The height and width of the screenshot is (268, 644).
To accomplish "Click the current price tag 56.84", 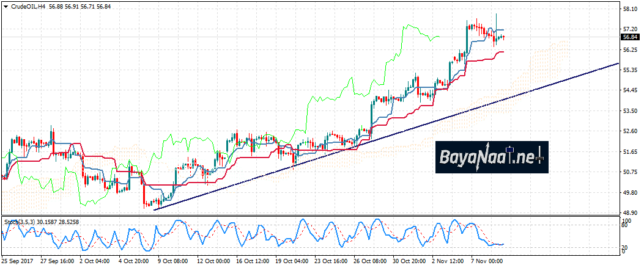I will click(630, 37).
